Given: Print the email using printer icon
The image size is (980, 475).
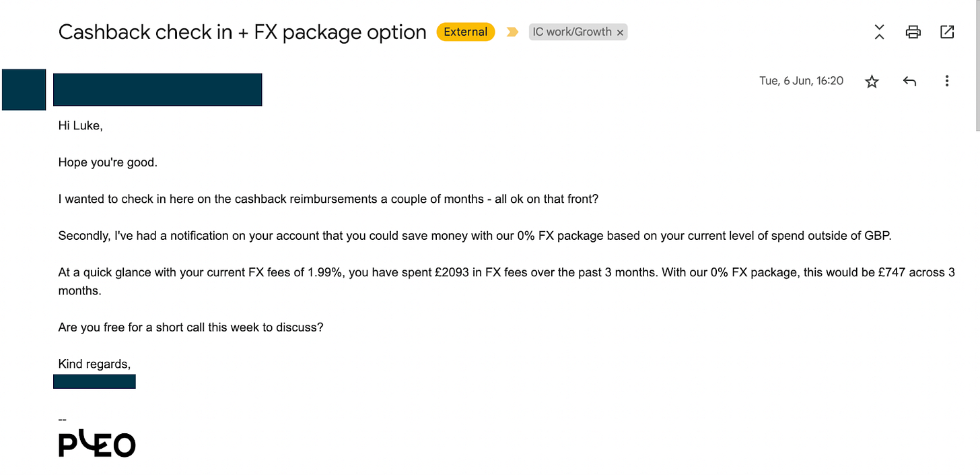Looking at the screenshot, I should [913, 32].
